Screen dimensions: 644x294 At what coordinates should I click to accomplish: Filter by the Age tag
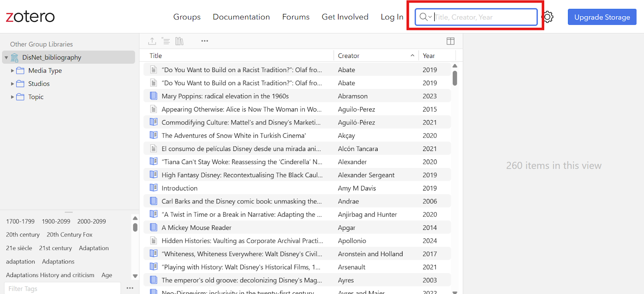[107, 275]
